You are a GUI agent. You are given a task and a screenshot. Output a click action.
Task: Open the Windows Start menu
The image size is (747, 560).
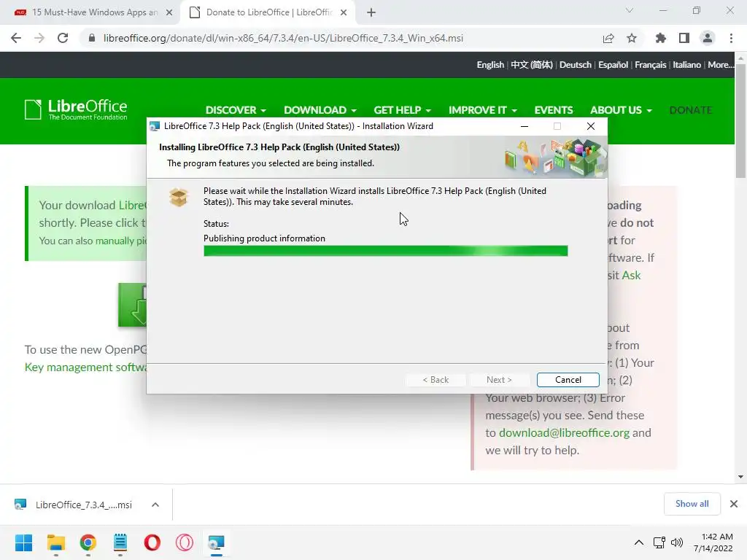(23, 542)
